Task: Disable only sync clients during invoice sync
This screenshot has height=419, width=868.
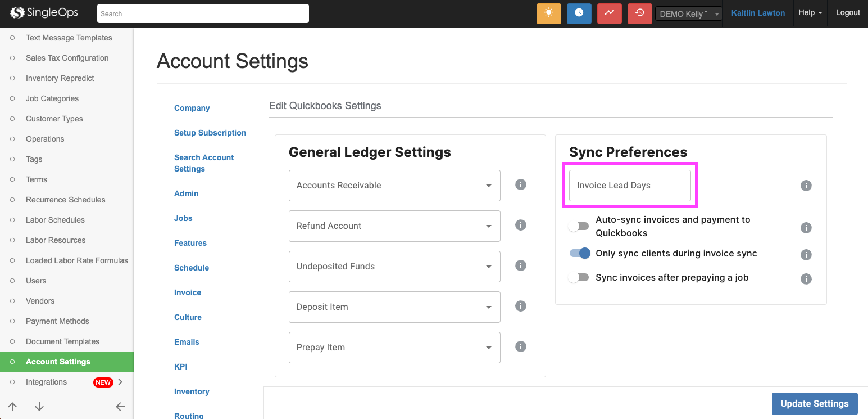Action: click(x=579, y=254)
